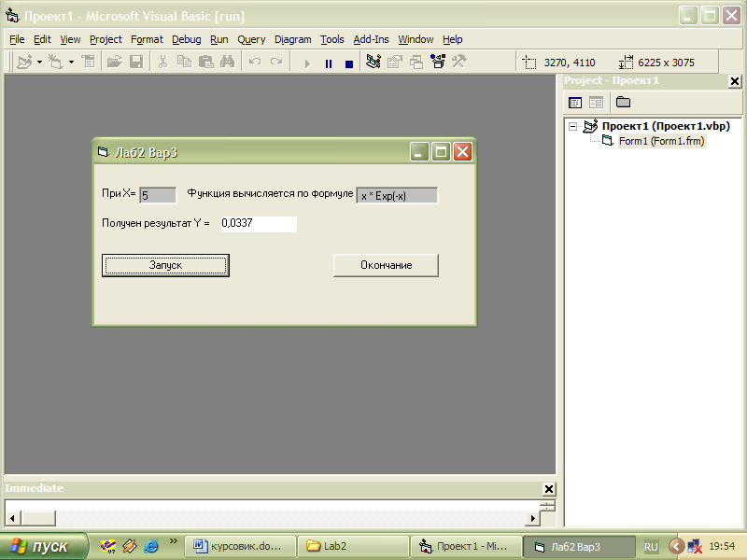Viewport: 747px width, 560px height.
Task: Click the Лаб2 Вар3 form icon in title bar
Action: [103, 152]
